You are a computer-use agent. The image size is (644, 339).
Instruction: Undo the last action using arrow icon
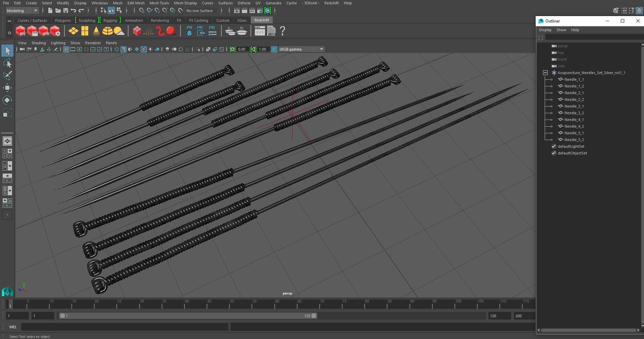tap(73, 11)
